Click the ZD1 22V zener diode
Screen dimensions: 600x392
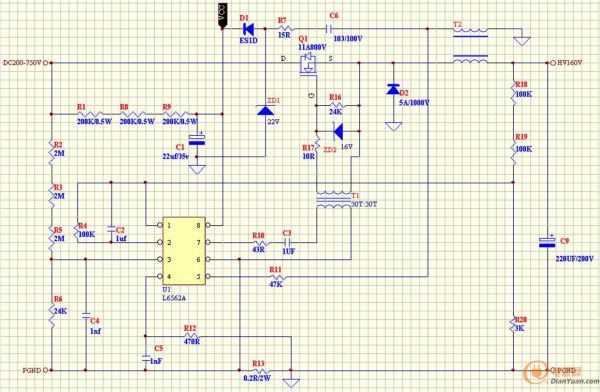pyautogui.click(x=266, y=110)
